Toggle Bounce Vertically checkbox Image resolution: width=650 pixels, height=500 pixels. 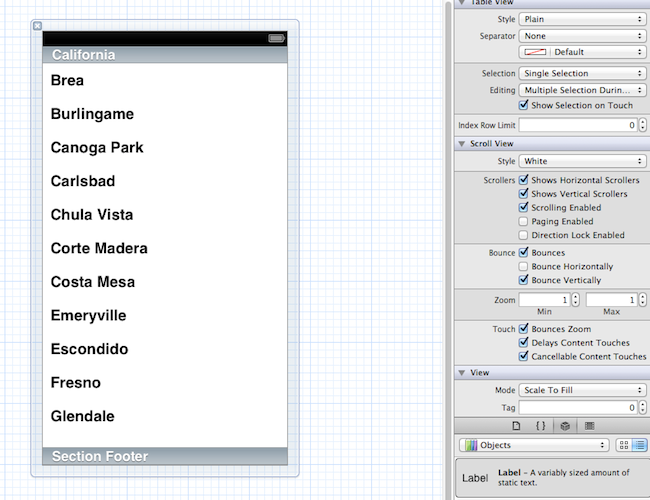tap(524, 280)
